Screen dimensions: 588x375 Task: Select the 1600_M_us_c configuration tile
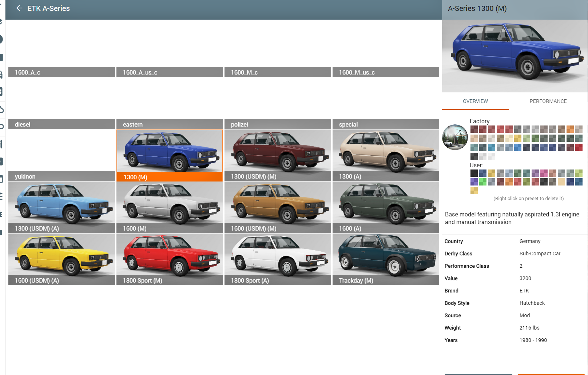coord(386,72)
